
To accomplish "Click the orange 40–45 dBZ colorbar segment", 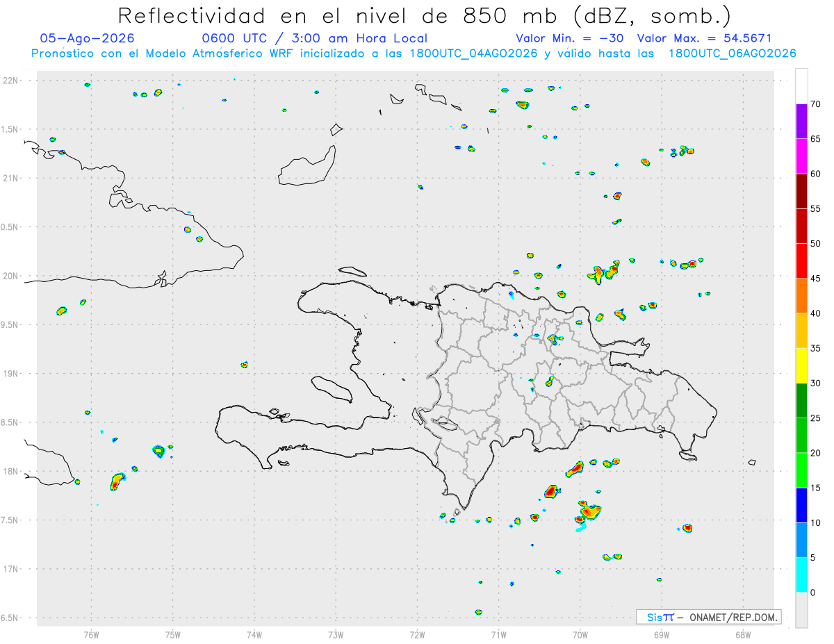I will (801, 295).
